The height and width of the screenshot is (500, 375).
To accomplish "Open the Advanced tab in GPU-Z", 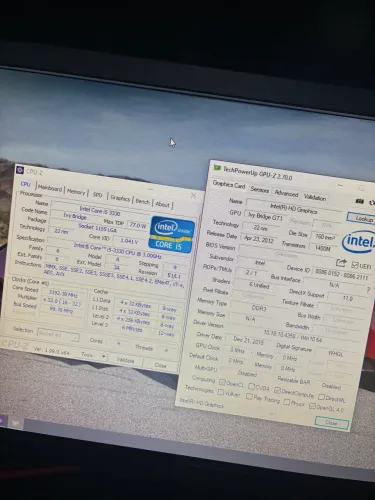I will [x=286, y=193].
